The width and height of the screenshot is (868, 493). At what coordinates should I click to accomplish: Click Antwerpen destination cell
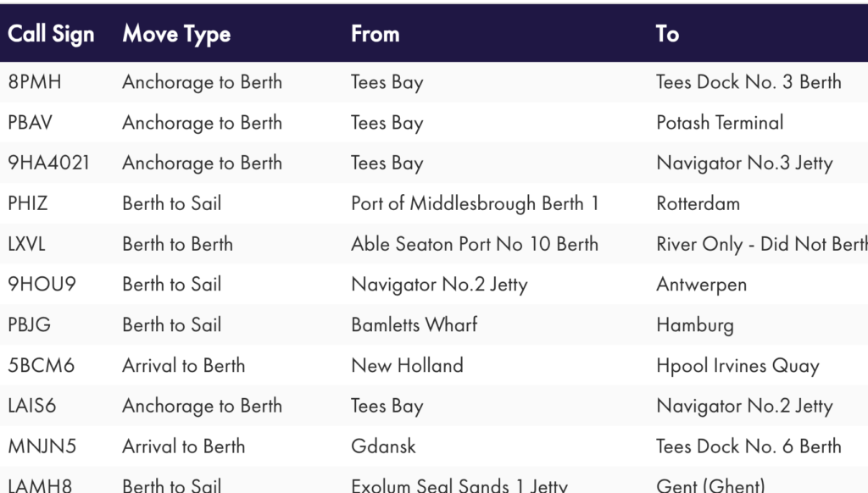tap(701, 285)
